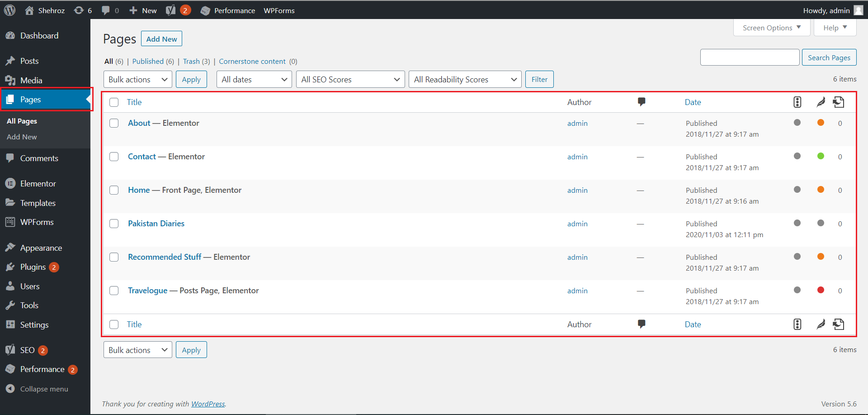Click inside the search pages field

[750, 57]
